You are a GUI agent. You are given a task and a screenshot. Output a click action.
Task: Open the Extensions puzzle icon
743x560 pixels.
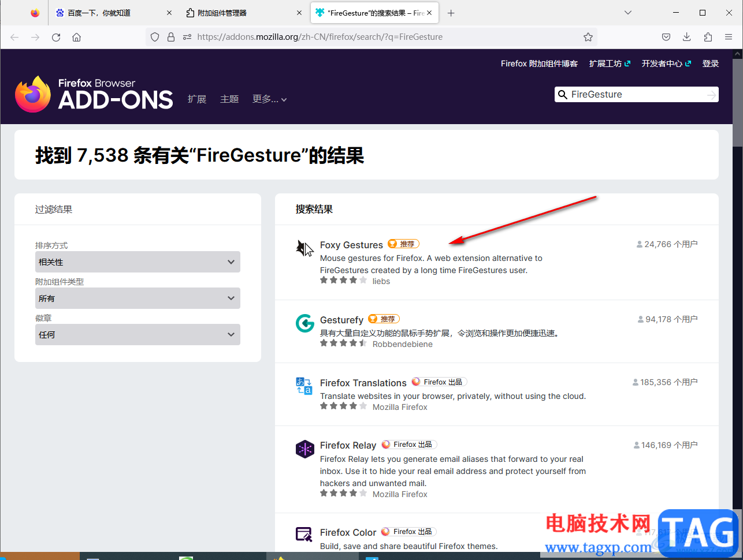pos(708,37)
